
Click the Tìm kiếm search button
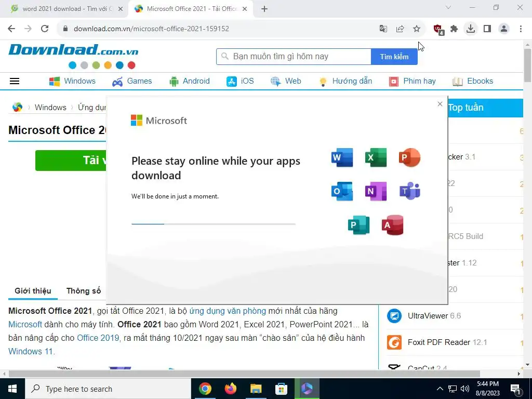(x=394, y=56)
